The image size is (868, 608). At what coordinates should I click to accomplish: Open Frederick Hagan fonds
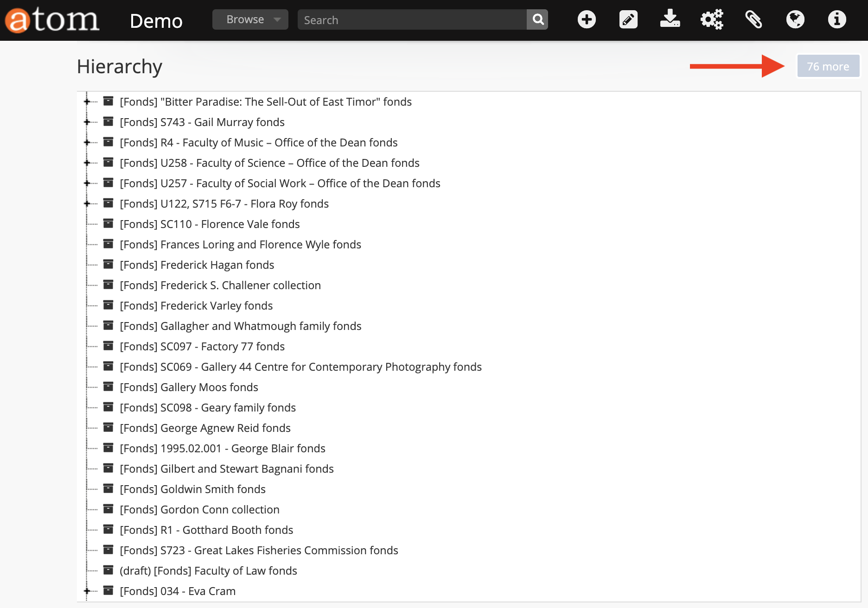pos(197,265)
